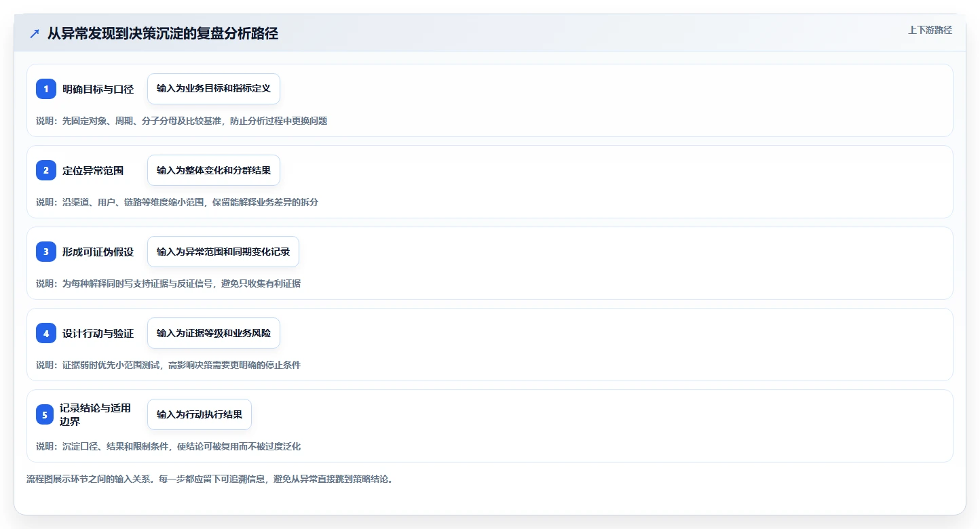Select the 输入为行动执行结果 chip
The image size is (980, 529).
200,414
